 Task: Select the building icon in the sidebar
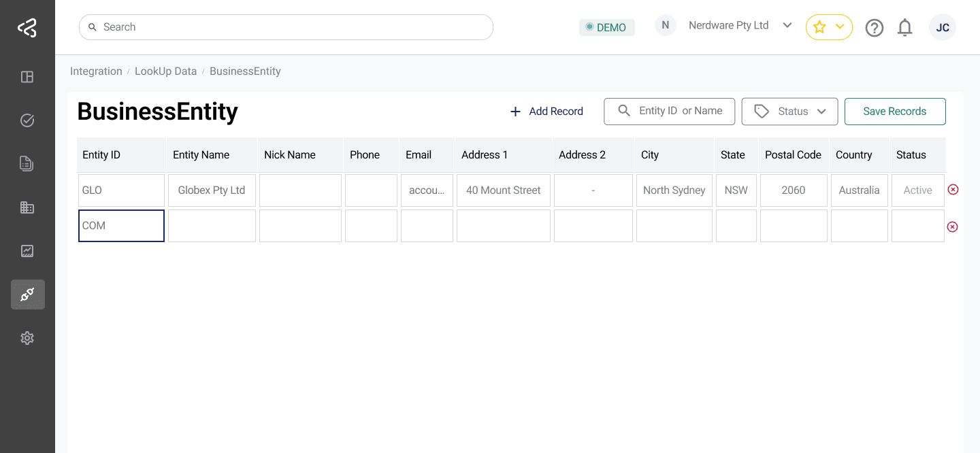coord(27,207)
